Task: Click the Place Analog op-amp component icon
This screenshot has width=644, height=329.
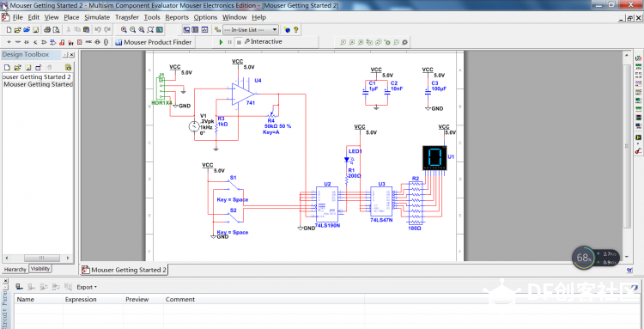Action: [x=45, y=42]
